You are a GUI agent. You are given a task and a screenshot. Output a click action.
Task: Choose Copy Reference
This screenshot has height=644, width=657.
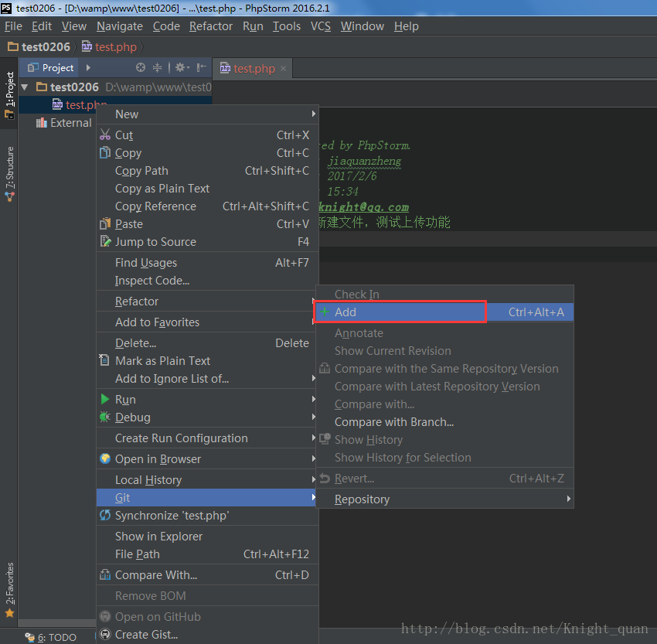155,206
